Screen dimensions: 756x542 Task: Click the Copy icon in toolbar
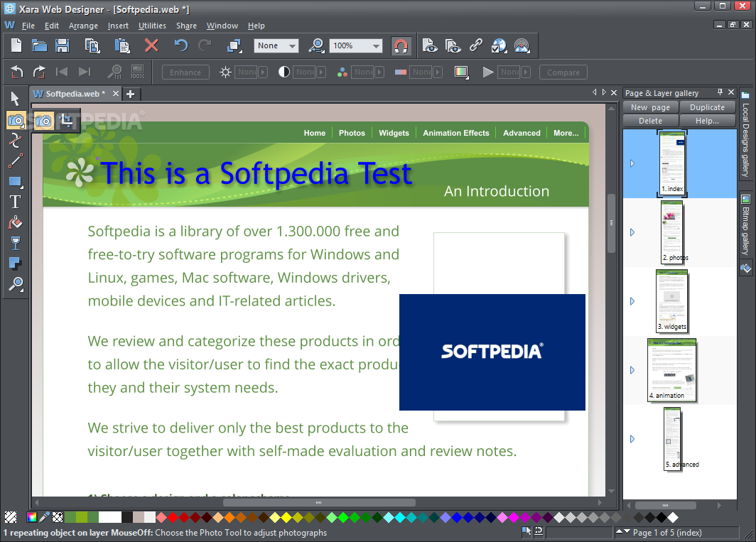(x=92, y=45)
